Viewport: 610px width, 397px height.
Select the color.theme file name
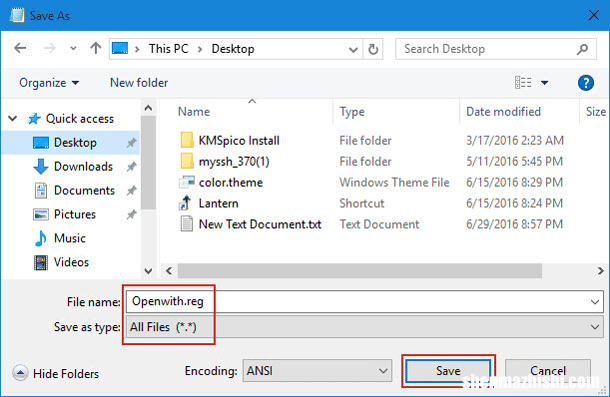pyautogui.click(x=231, y=183)
